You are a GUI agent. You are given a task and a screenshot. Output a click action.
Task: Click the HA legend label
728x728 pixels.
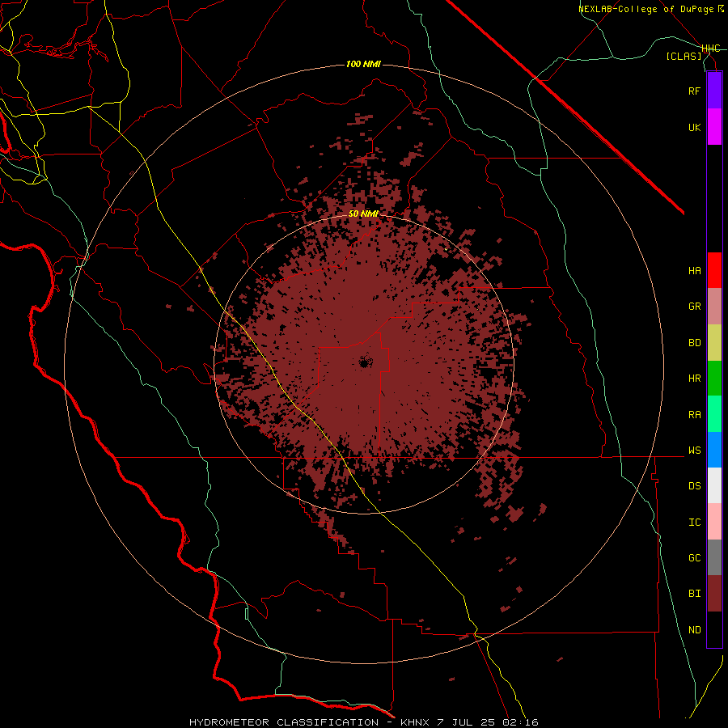(x=694, y=271)
